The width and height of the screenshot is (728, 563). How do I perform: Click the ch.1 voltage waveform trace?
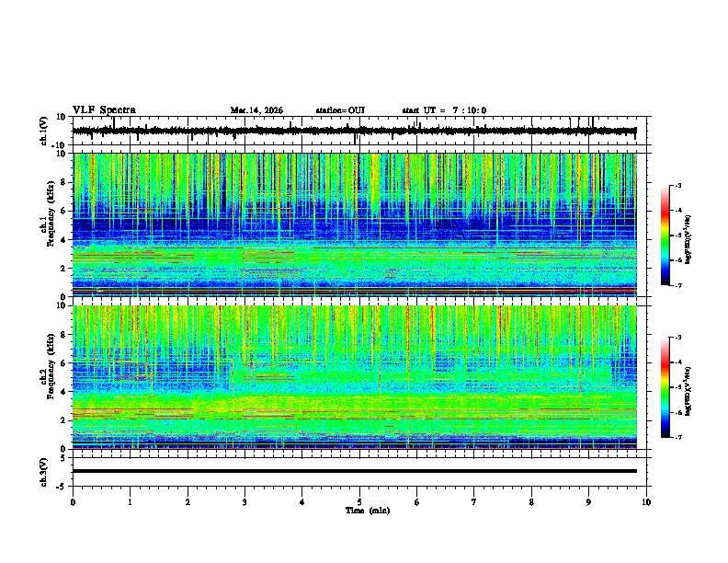coord(354,131)
